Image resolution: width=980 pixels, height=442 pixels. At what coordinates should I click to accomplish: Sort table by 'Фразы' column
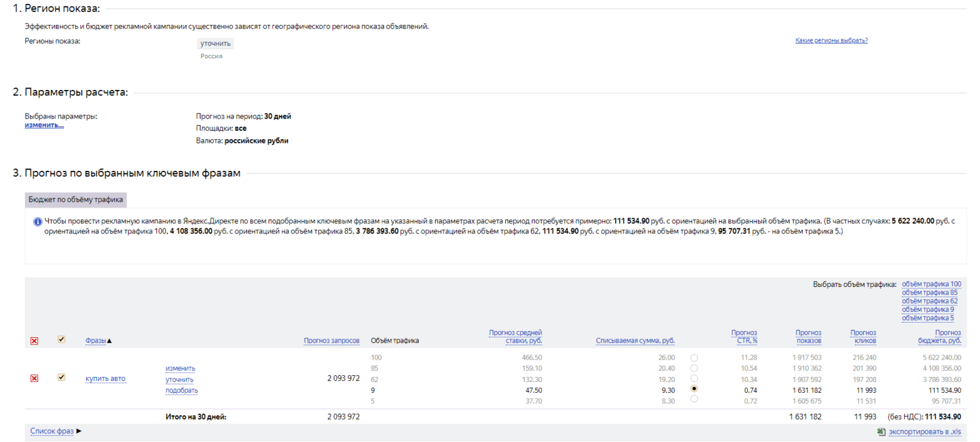pos(96,341)
